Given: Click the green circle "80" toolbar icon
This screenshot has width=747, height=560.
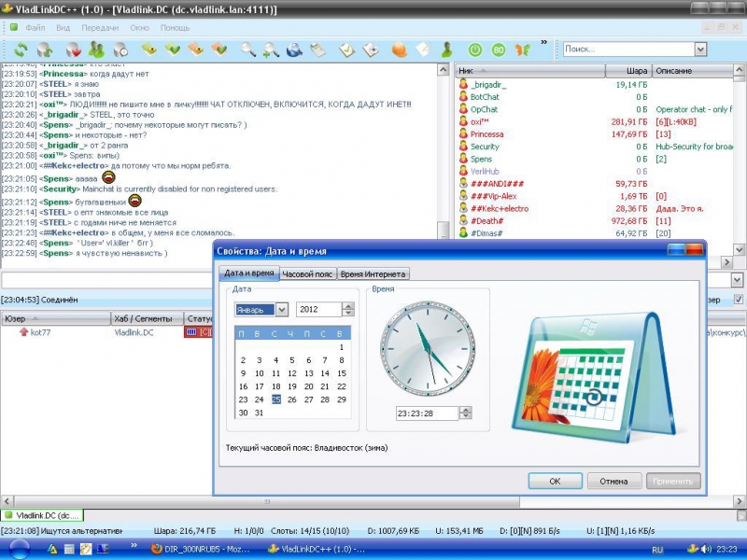Looking at the screenshot, I should (x=499, y=49).
